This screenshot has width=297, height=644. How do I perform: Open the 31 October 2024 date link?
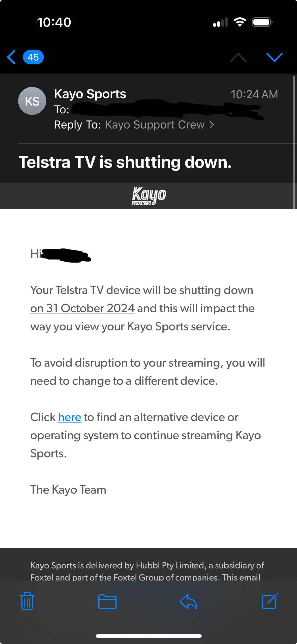(82, 308)
